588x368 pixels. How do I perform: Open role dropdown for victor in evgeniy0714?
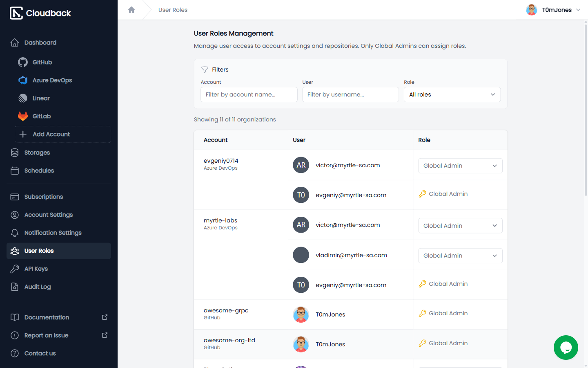click(460, 166)
